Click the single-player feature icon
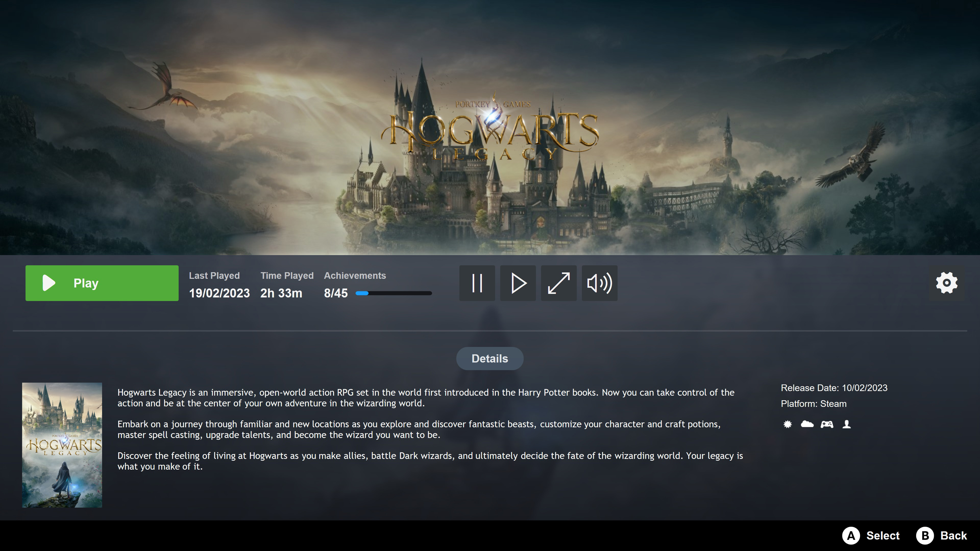The width and height of the screenshot is (980, 551). (x=847, y=424)
